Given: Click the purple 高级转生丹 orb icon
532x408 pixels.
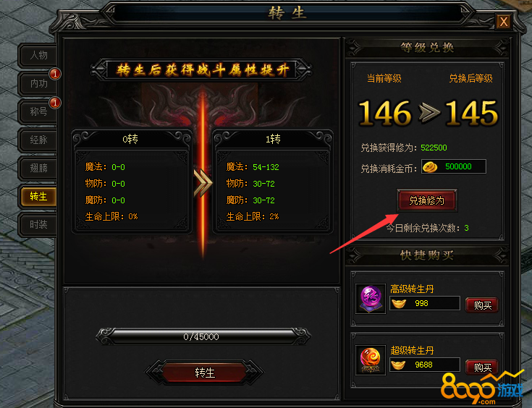Looking at the screenshot, I should coord(371,299).
